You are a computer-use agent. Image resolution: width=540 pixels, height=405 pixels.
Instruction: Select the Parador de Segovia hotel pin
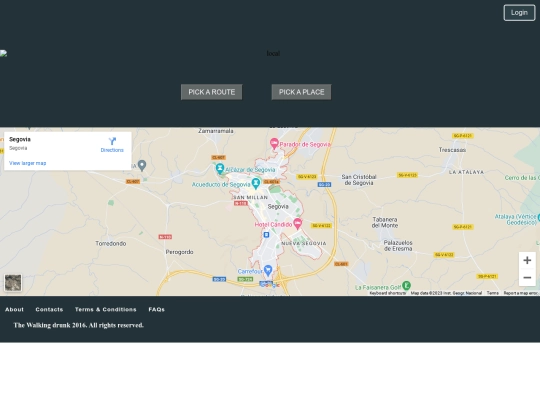pos(274,143)
